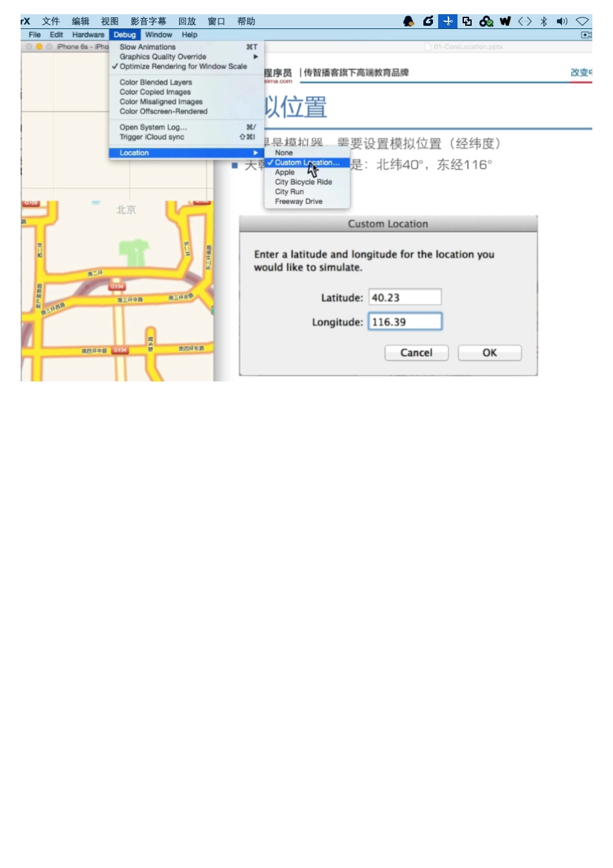Open the Hardware menu in simulator

pyautogui.click(x=88, y=34)
